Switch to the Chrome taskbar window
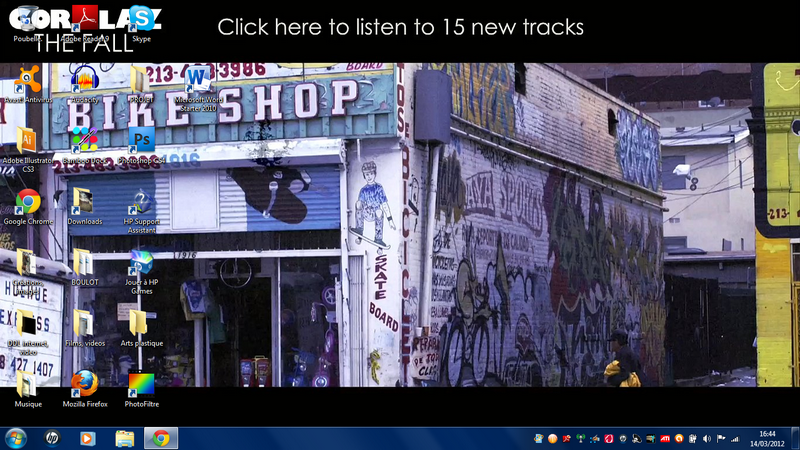The image size is (800, 450). [161, 438]
